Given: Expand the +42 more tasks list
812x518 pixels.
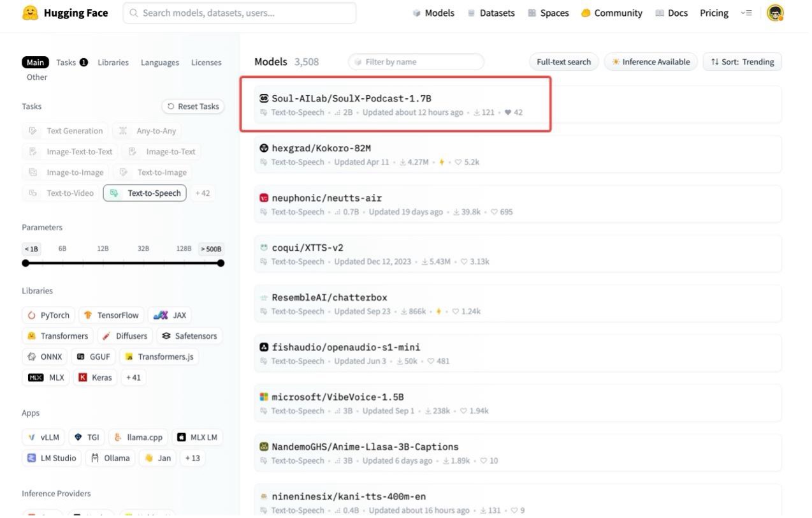Looking at the screenshot, I should click(x=202, y=193).
